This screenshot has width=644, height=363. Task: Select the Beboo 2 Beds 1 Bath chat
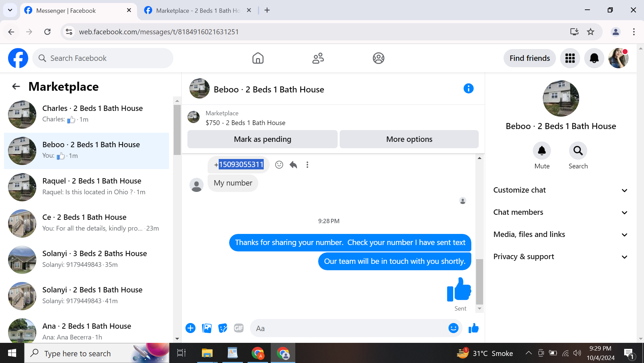[x=87, y=151]
